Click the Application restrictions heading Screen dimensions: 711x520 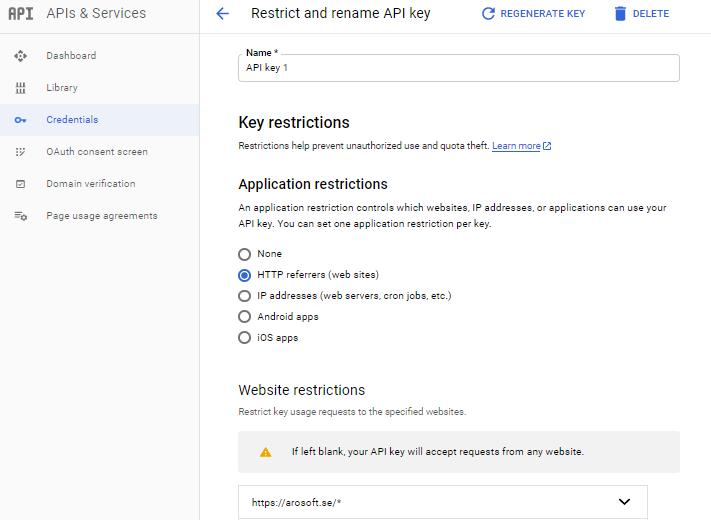(313, 184)
